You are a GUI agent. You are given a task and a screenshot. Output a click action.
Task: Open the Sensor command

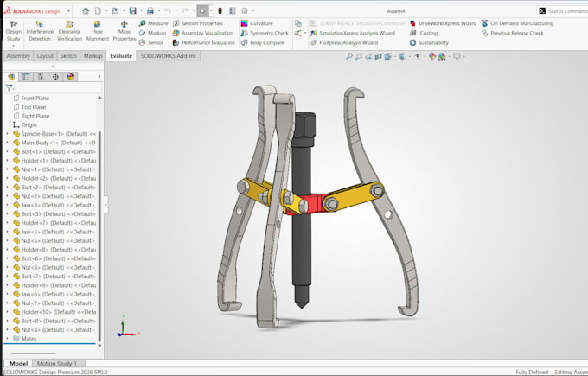tap(150, 42)
